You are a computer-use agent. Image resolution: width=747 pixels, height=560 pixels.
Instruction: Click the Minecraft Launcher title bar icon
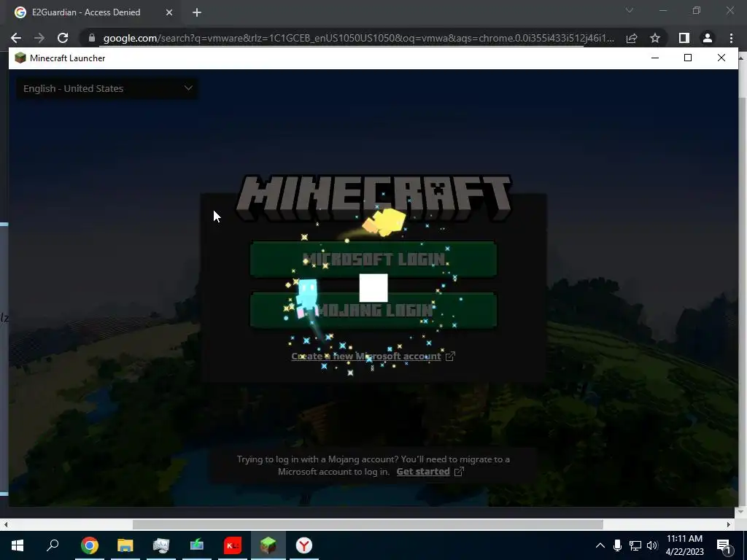(x=20, y=58)
